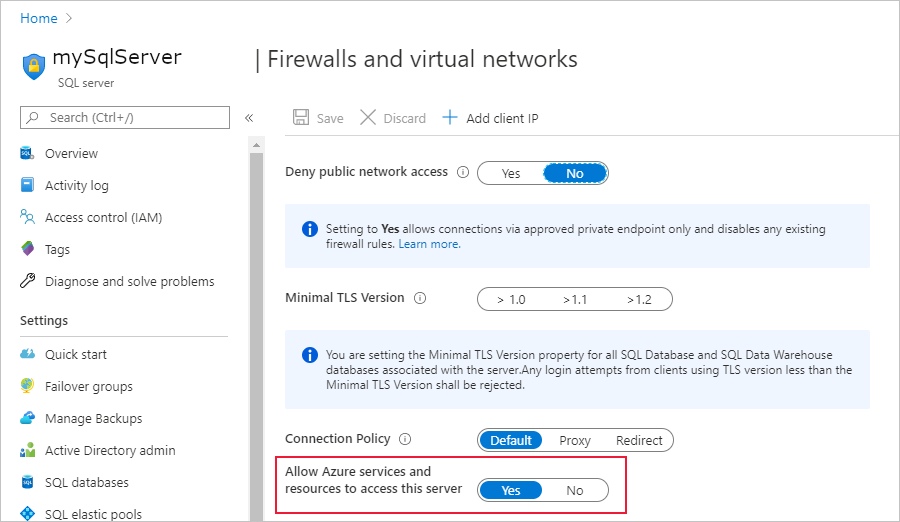Click the Tags icon
The height and width of the screenshot is (522, 900).
pyautogui.click(x=27, y=249)
